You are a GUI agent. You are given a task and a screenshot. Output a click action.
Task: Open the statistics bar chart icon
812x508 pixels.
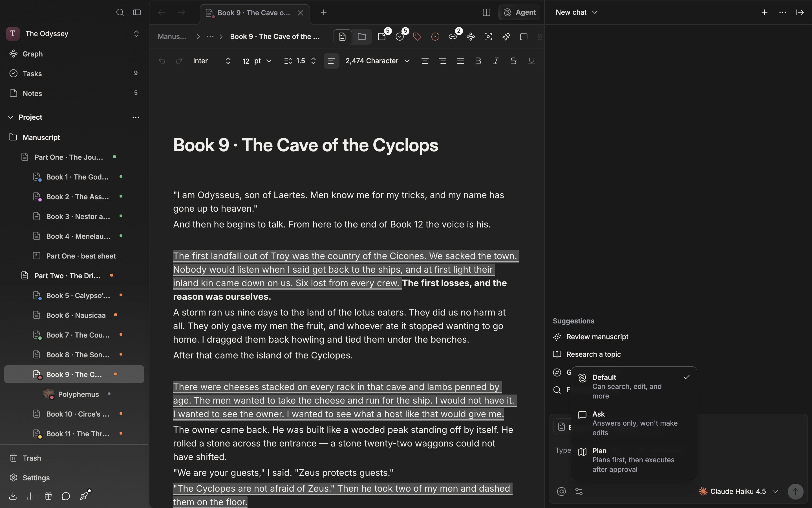(30, 496)
